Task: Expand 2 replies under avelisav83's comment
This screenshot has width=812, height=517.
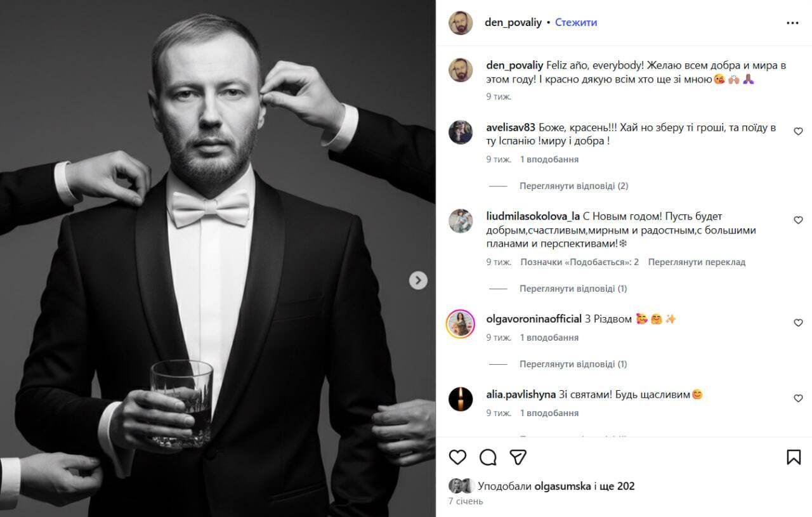Action: (x=573, y=186)
